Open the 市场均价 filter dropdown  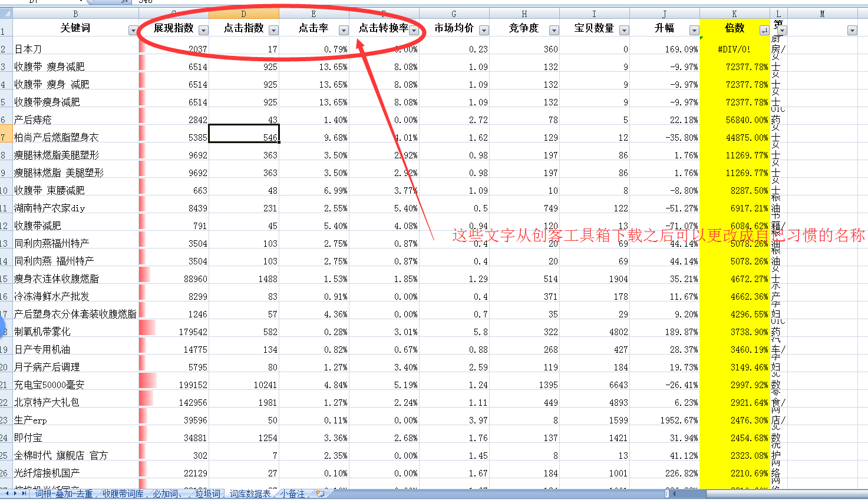click(x=484, y=31)
